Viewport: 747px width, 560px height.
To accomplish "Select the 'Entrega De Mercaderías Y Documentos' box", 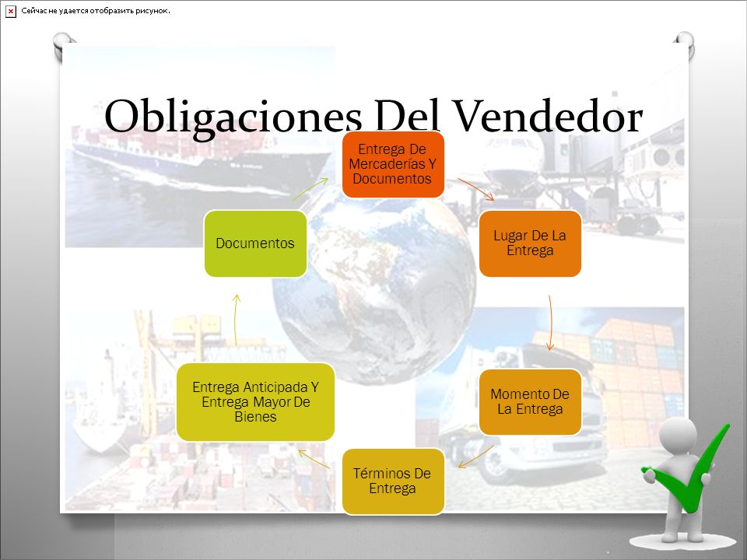I will coord(393,164).
